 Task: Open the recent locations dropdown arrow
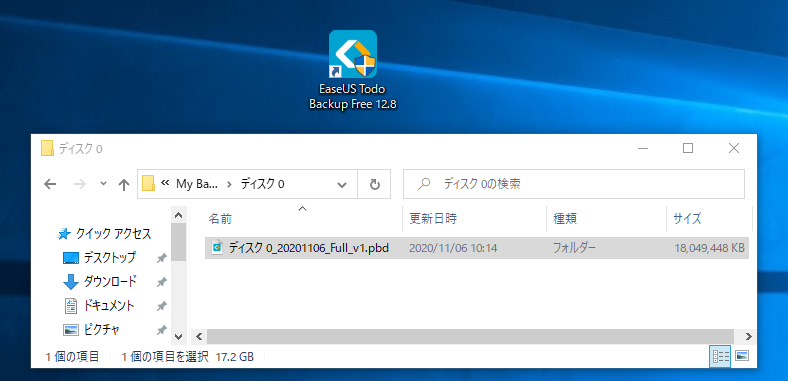(104, 184)
